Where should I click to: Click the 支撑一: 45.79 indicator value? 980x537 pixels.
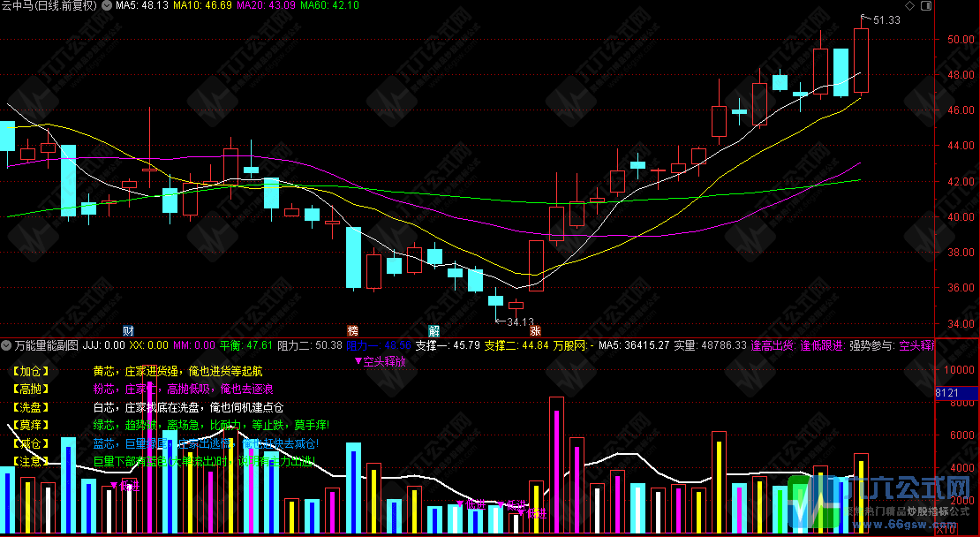[x=449, y=345]
